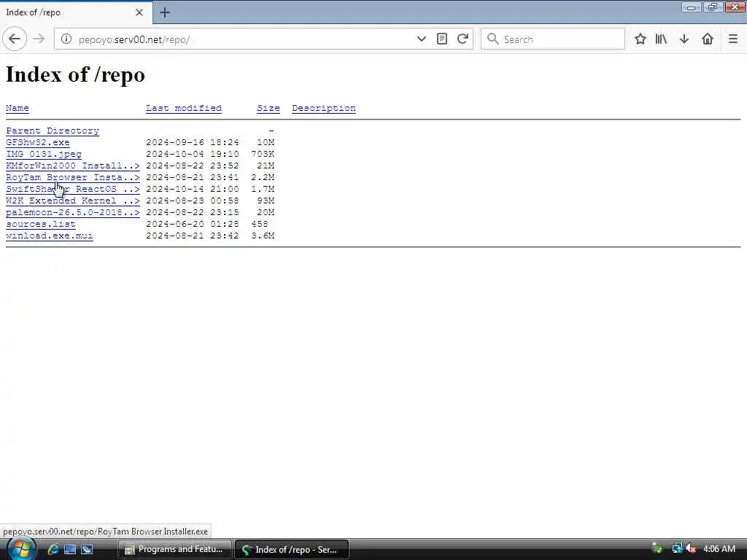Open the address bar history dropdown
The width and height of the screenshot is (747, 560).
[421, 39]
